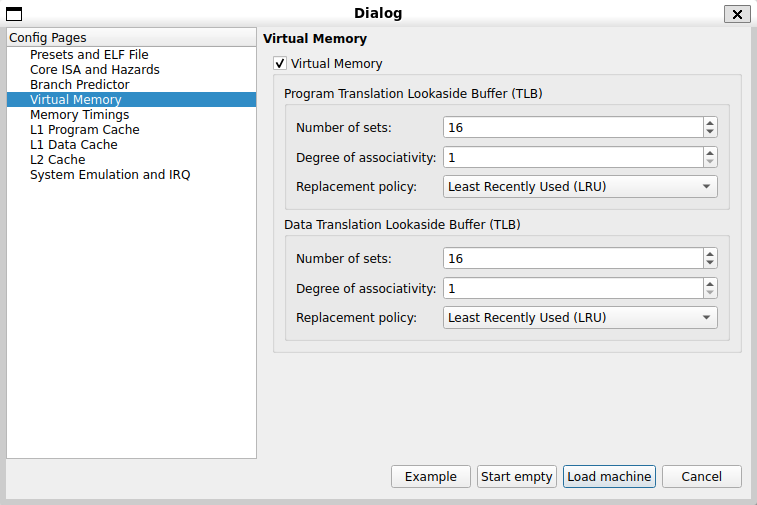Image resolution: width=757 pixels, height=505 pixels.
Task: Click the Start empty button
Action: coord(517,477)
